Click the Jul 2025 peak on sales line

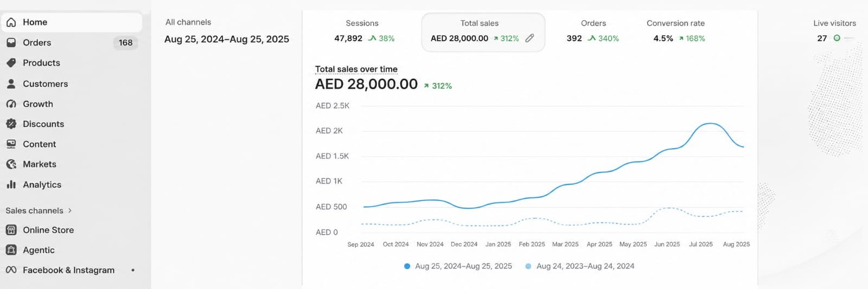point(710,124)
